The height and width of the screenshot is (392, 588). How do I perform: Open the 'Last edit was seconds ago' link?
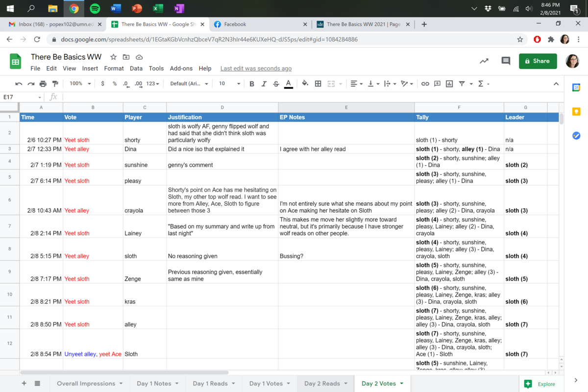pos(256,69)
